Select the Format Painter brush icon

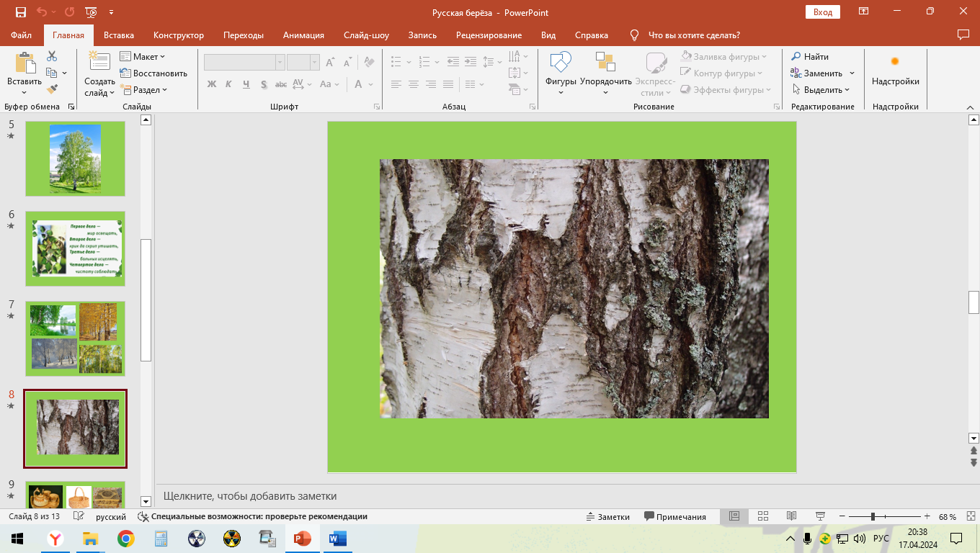[x=52, y=89]
